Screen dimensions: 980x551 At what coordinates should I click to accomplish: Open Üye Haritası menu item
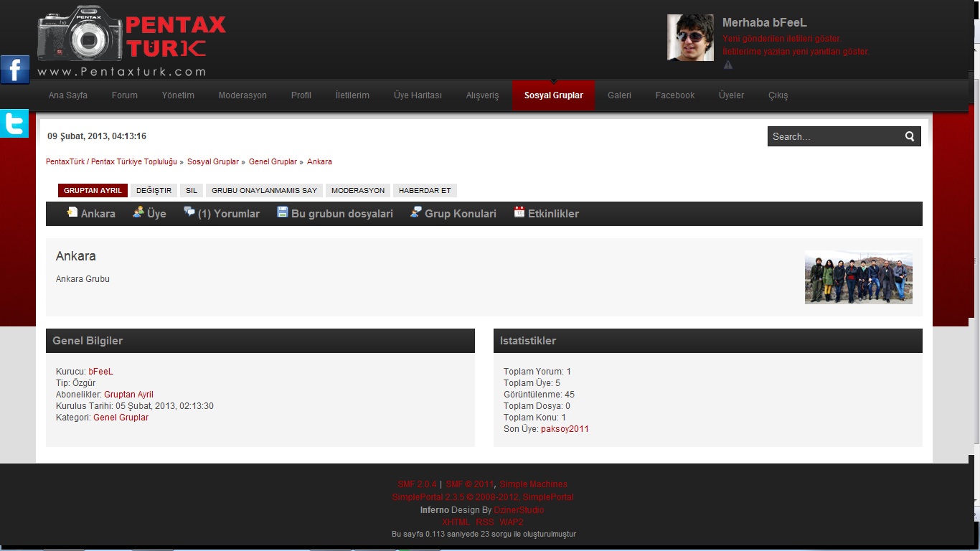418,95
